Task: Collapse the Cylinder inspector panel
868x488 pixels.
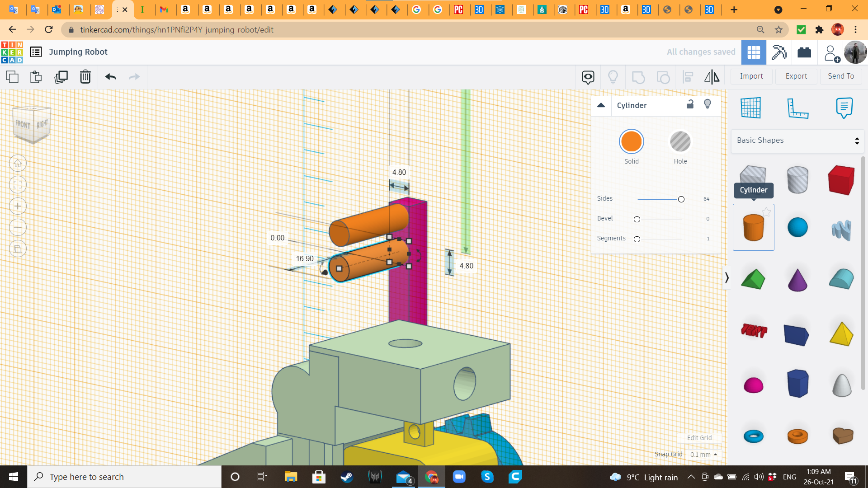Action: [601, 105]
